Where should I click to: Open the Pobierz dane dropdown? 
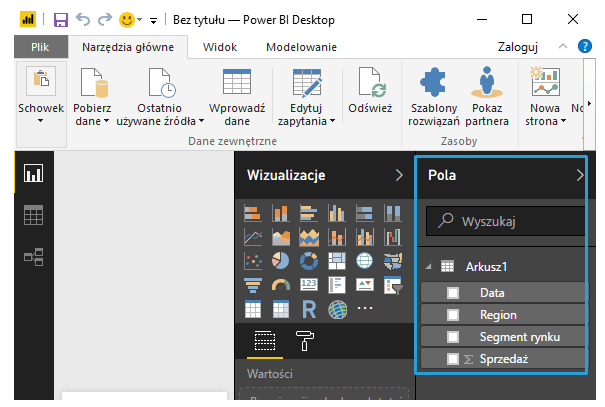click(x=92, y=121)
